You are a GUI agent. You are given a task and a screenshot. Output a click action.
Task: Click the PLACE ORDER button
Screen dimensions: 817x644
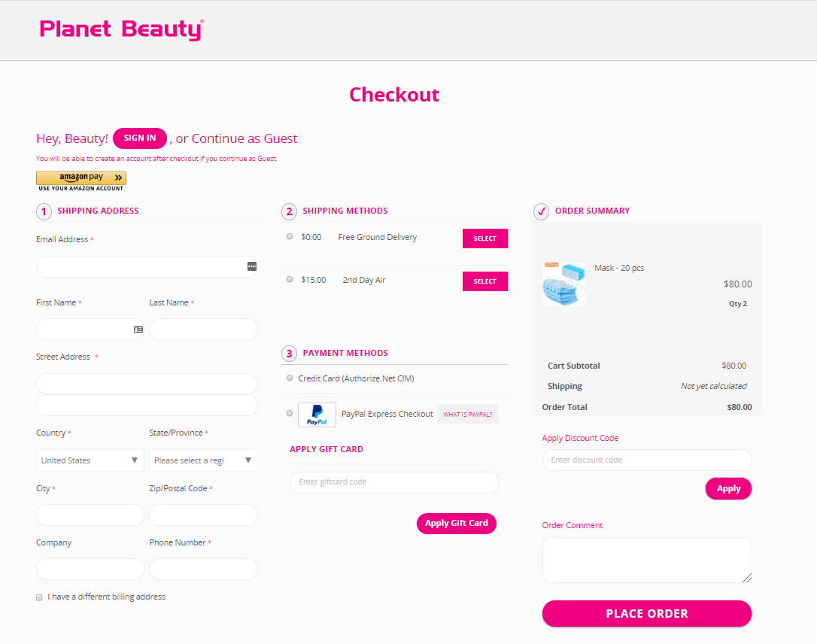(x=647, y=613)
